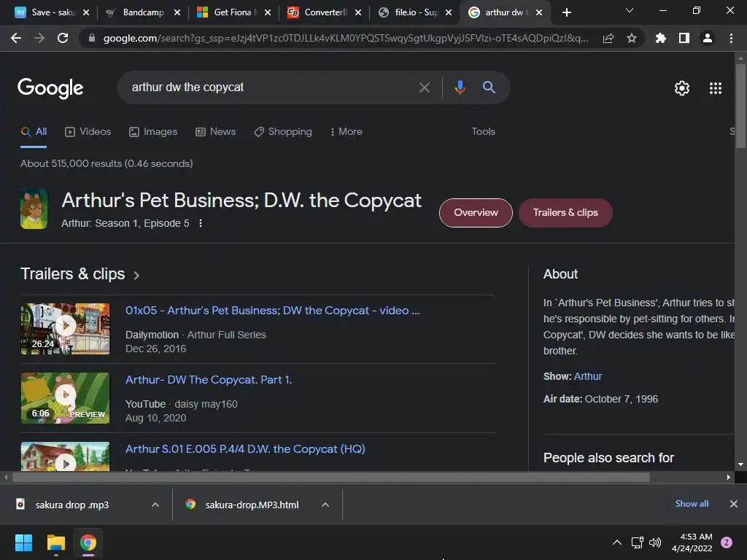Image resolution: width=747 pixels, height=560 pixels.
Task: Clear the search box with X
Action: pyautogui.click(x=425, y=87)
